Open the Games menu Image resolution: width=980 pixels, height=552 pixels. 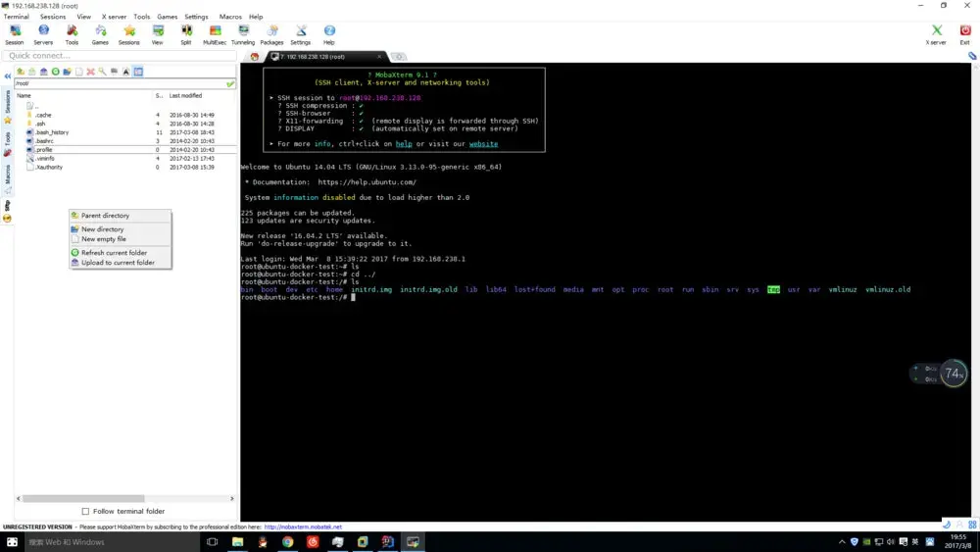point(167,17)
